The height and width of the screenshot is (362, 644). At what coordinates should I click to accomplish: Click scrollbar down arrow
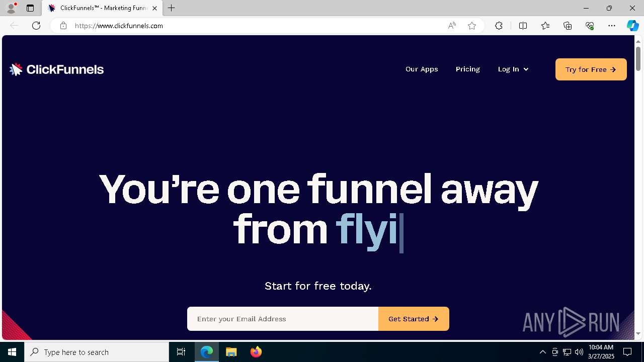638,334
